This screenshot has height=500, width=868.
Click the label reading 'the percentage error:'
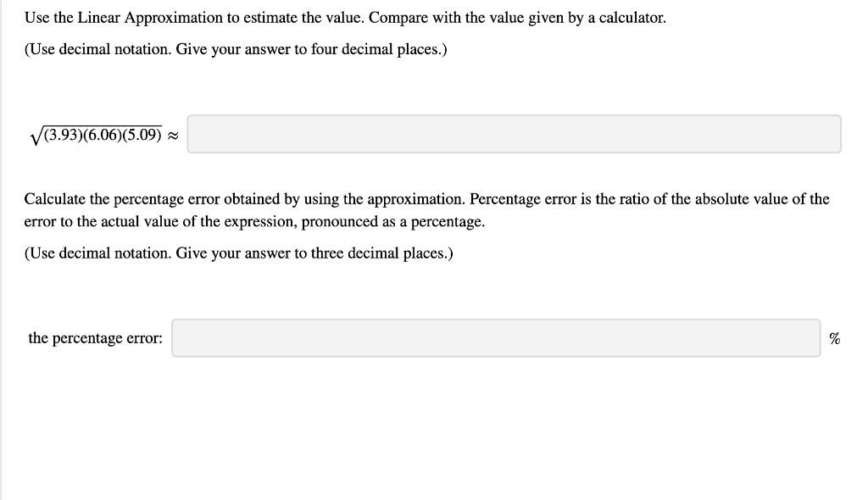[x=94, y=337]
